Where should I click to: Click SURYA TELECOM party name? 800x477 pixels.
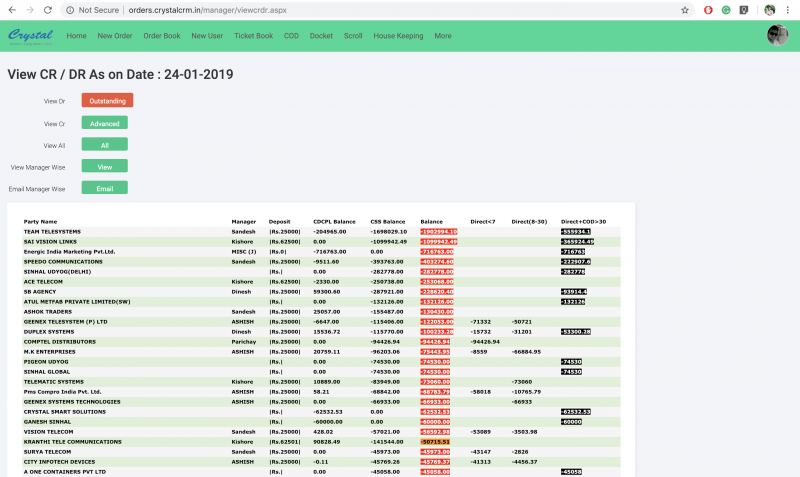[47, 451]
